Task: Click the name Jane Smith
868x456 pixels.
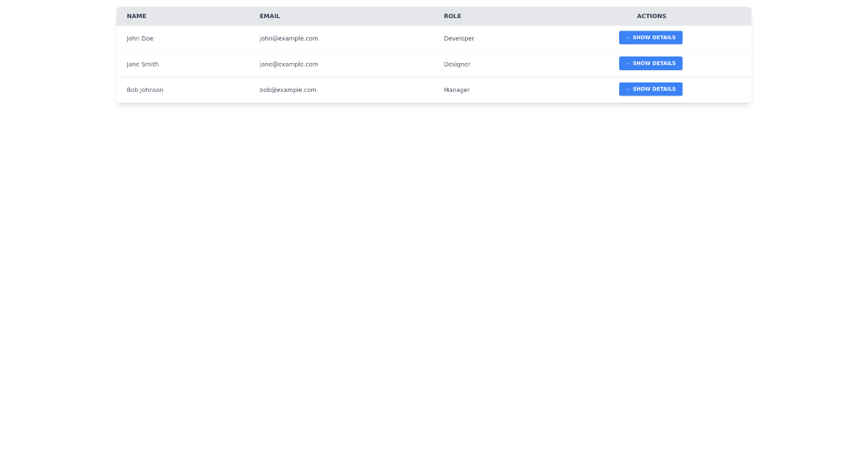Action: [x=142, y=64]
